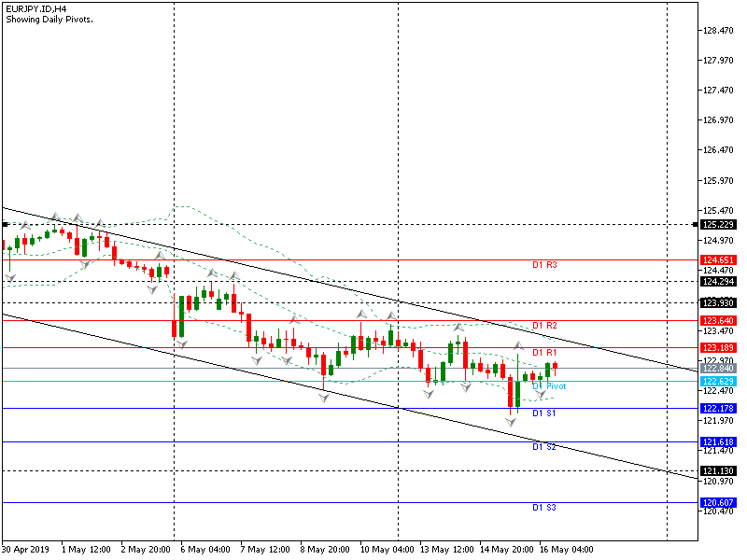Click the black handle at the chart's left edge
The height and width of the screenshot is (560, 747).
click(5, 224)
